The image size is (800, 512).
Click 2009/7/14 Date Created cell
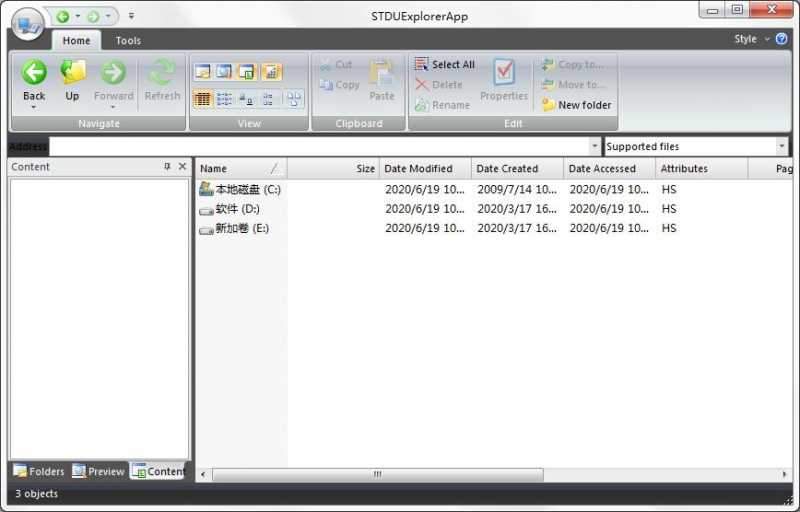click(x=517, y=189)
